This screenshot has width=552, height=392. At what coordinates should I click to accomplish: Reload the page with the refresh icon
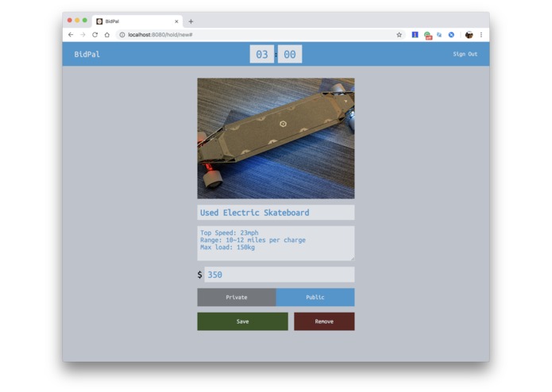point(95,35)
